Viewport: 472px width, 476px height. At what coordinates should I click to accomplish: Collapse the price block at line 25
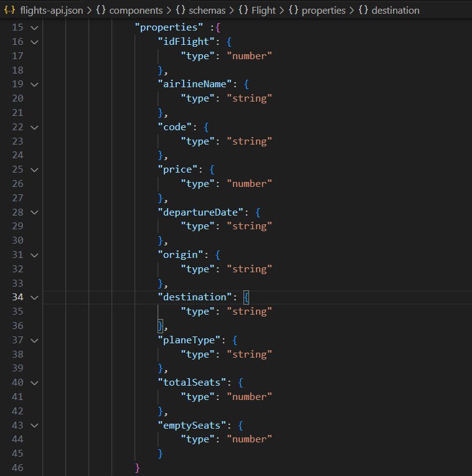(x=35, y=169)
